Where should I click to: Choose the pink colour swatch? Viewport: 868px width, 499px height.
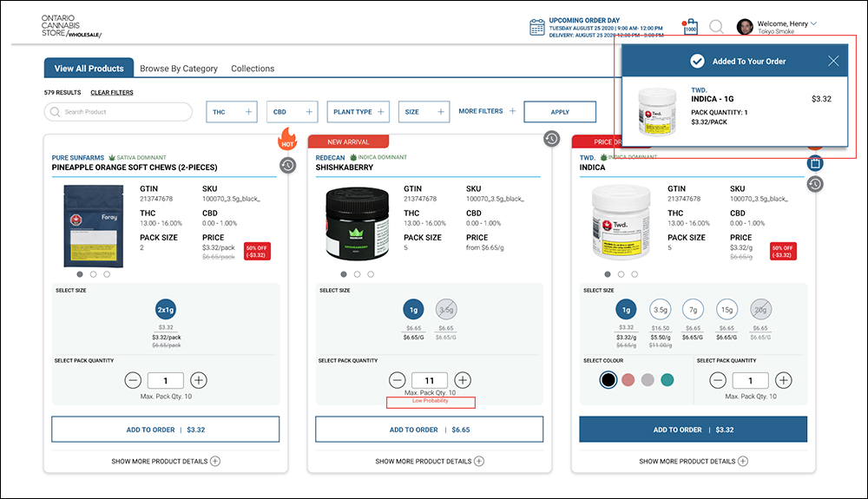(628, 380)
